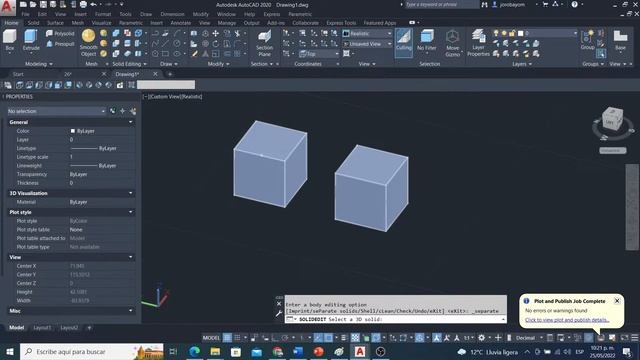Click the Quick Select icon in Properties
This screenshot has height=360, width=640.
[x=133, y=111]
